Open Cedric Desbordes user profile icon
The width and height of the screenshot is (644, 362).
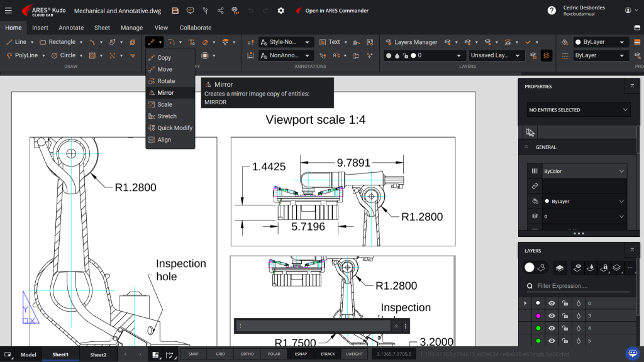coord(628,11)
